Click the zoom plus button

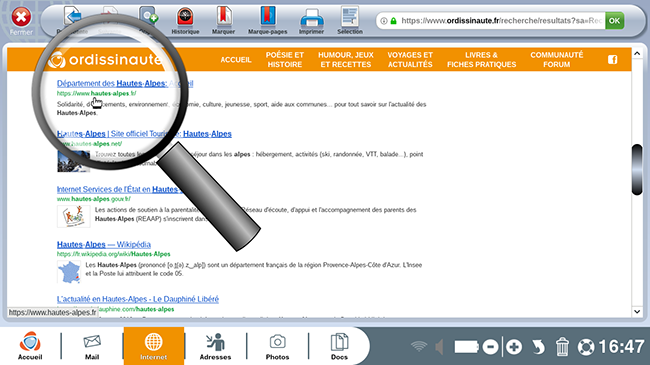tap(514, 347)
